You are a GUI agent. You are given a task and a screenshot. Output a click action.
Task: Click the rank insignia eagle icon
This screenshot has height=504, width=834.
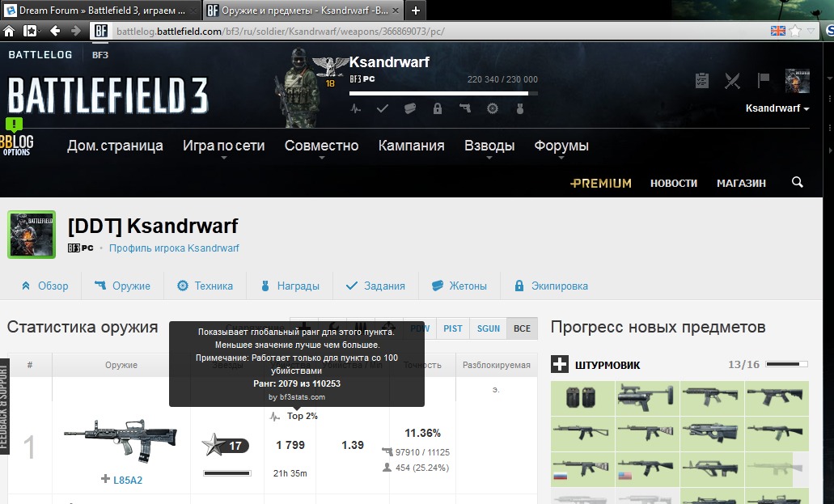(330, 66)
